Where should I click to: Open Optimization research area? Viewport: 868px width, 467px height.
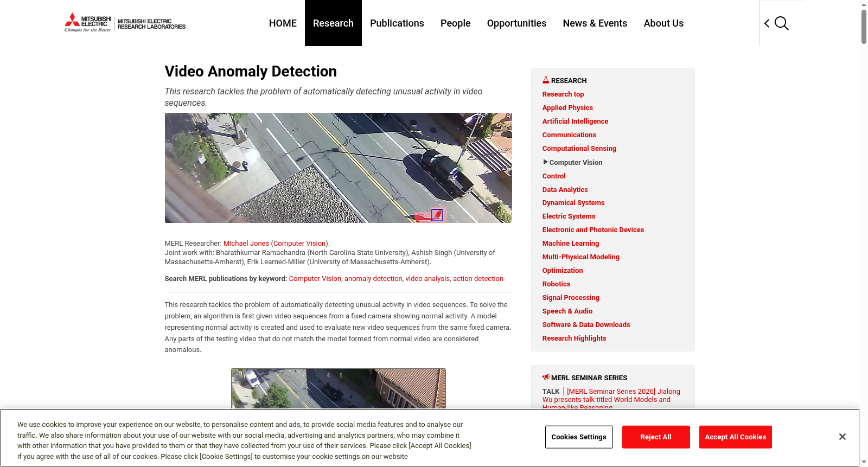[x=563, y=271]
